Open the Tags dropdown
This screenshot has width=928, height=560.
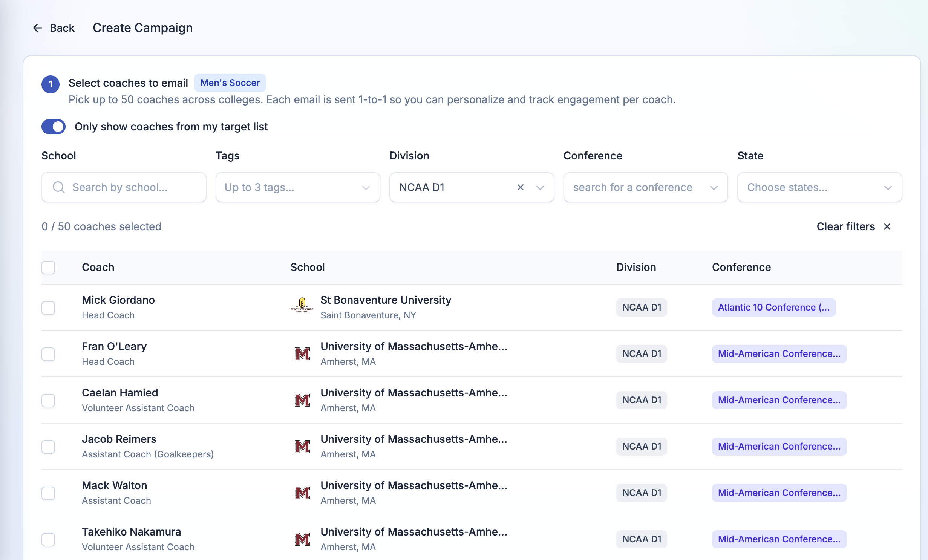pos(298,187)
